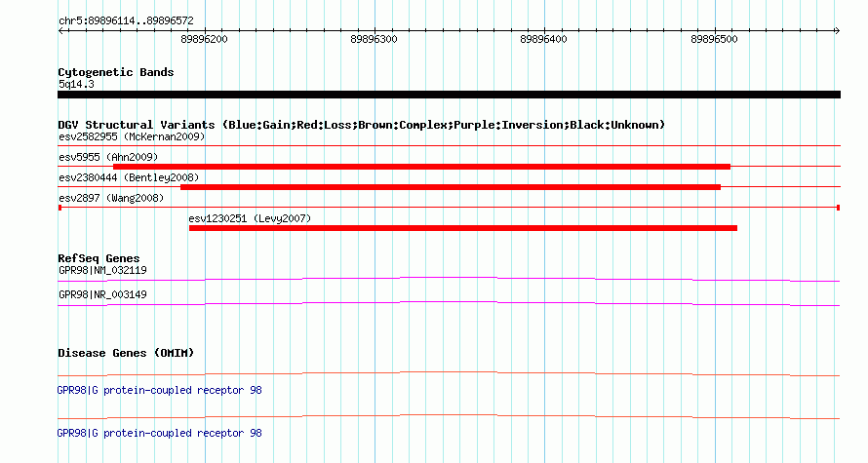
Task: Click the thick red esv2380444 variant bar
Action: 451,187
